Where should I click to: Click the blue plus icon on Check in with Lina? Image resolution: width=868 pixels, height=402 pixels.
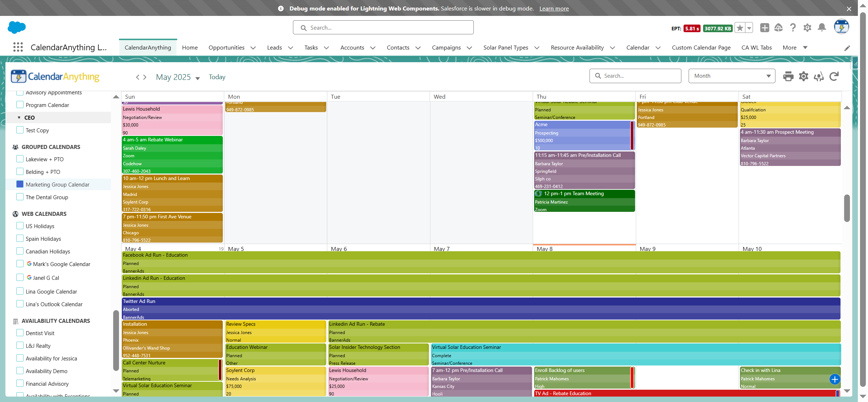(835, 379)
